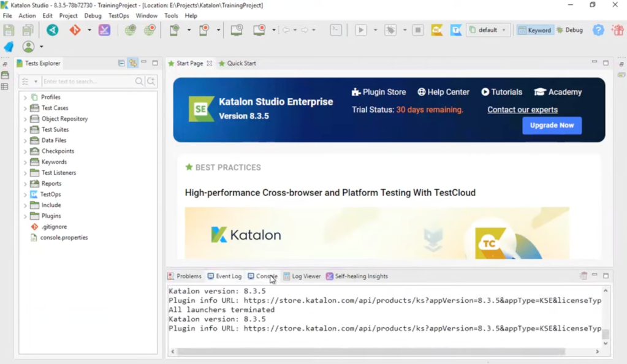
Task: Click the red gift box icon
Action: pyautogui.click(x=618, y=30)
